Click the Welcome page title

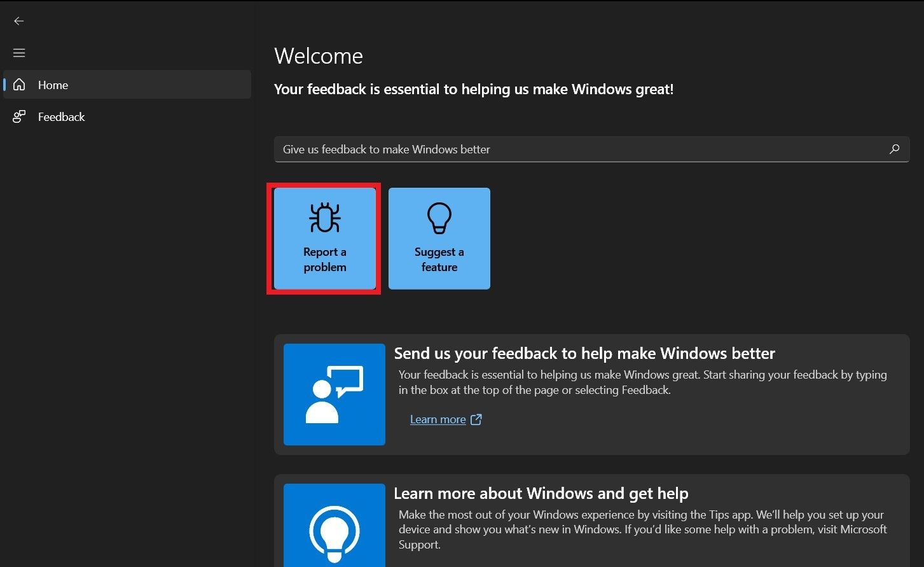click(x=318, y=56)
